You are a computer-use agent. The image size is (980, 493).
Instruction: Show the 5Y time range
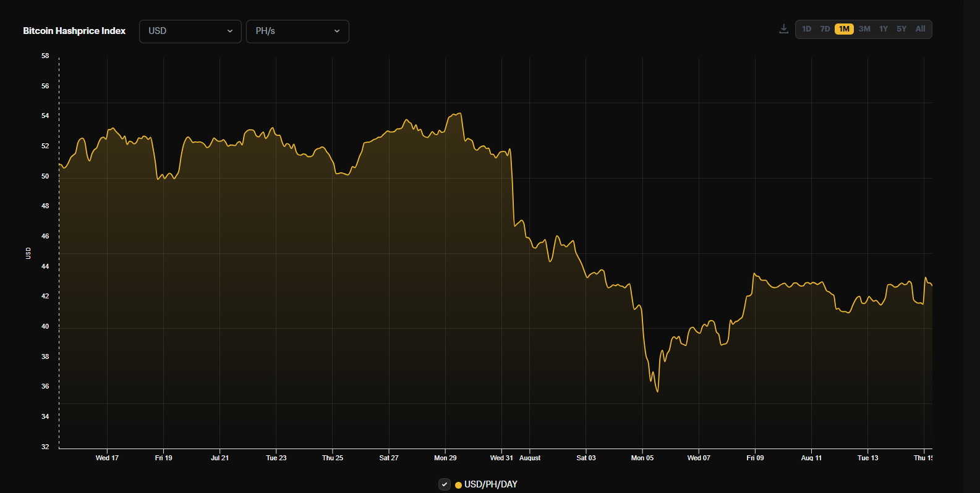(901, 29)
